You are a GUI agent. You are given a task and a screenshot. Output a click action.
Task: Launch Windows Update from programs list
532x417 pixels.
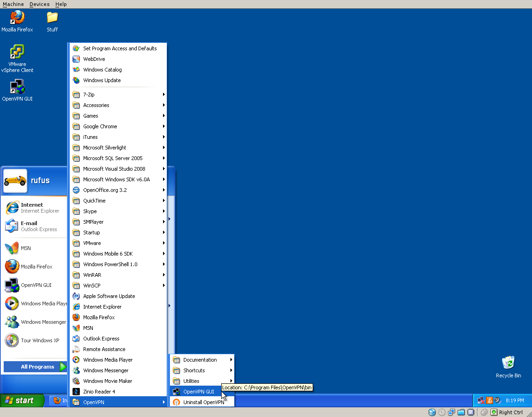pyautogui.click(x=118, y=80)
